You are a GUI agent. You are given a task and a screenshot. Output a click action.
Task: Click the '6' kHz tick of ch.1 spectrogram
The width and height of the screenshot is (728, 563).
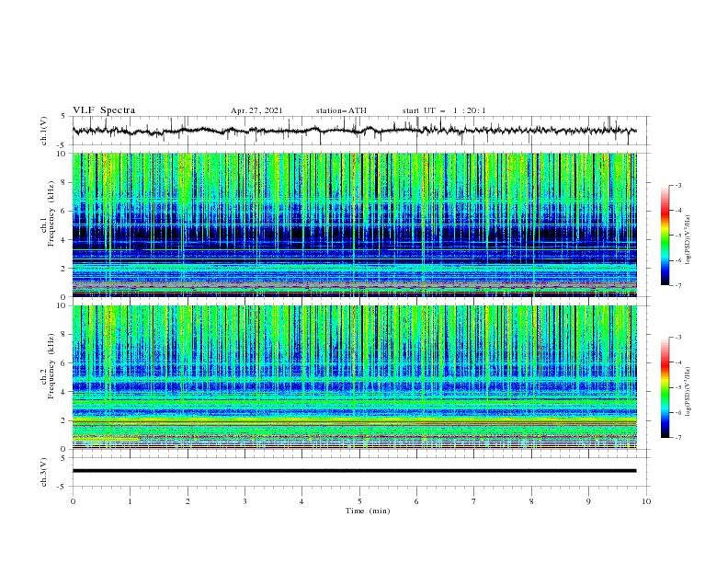click(64, 211)
